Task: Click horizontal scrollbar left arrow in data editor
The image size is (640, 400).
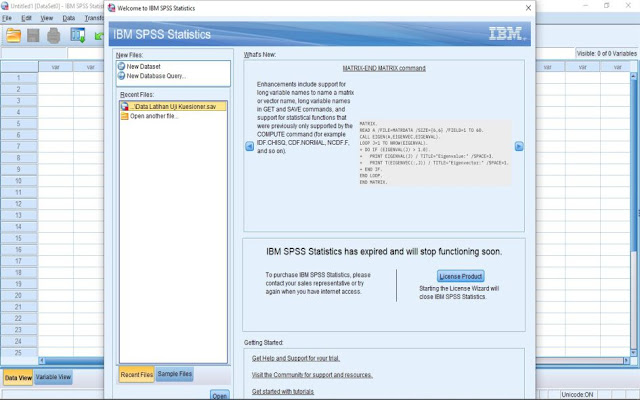Action: [41, 360]
